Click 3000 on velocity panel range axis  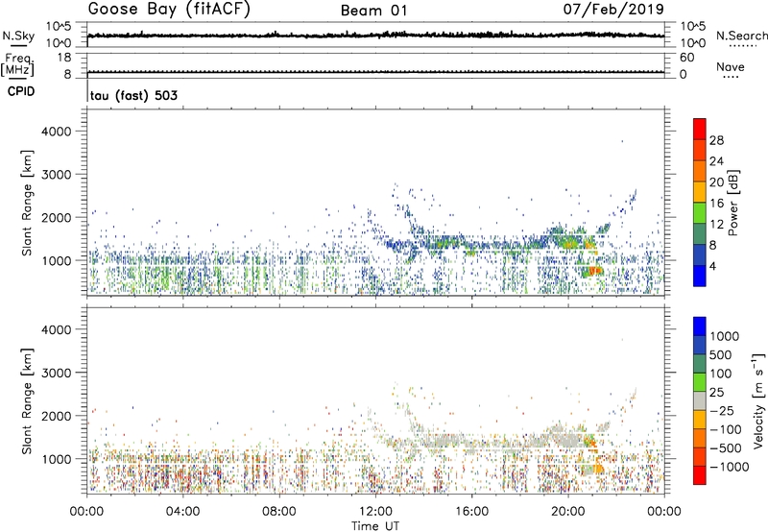[57, 373]
